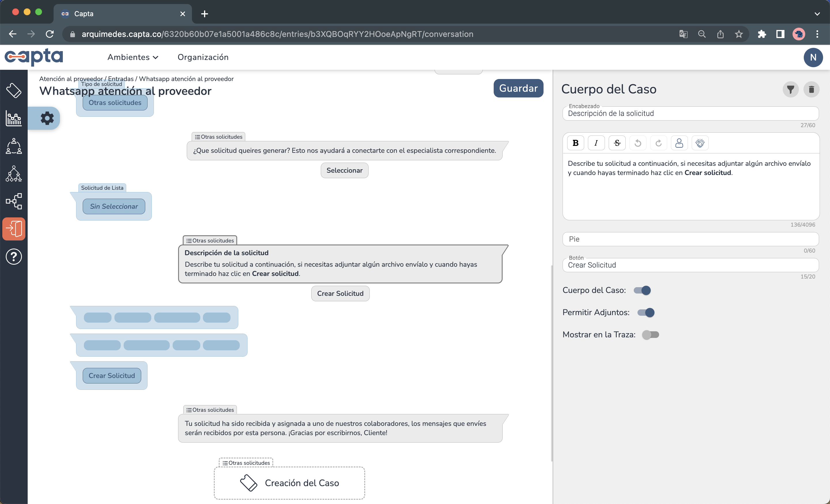The image size is (830, 504).
Task: Open the Seleccionar list button
Action: coord(344,170)
